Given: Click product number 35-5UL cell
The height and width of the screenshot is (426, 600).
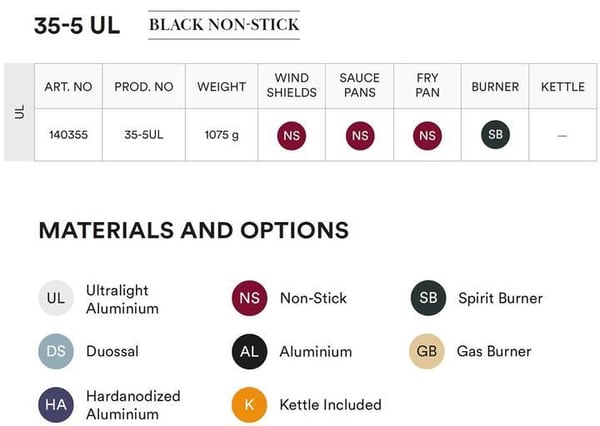Looking at the screenshot, I should coord(144,135).
